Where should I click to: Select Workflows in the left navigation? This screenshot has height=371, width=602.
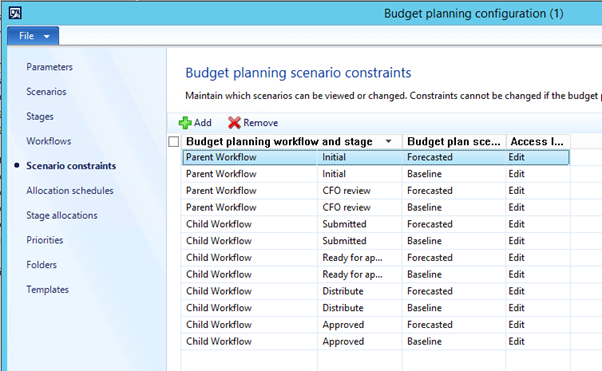click(49, 141)
